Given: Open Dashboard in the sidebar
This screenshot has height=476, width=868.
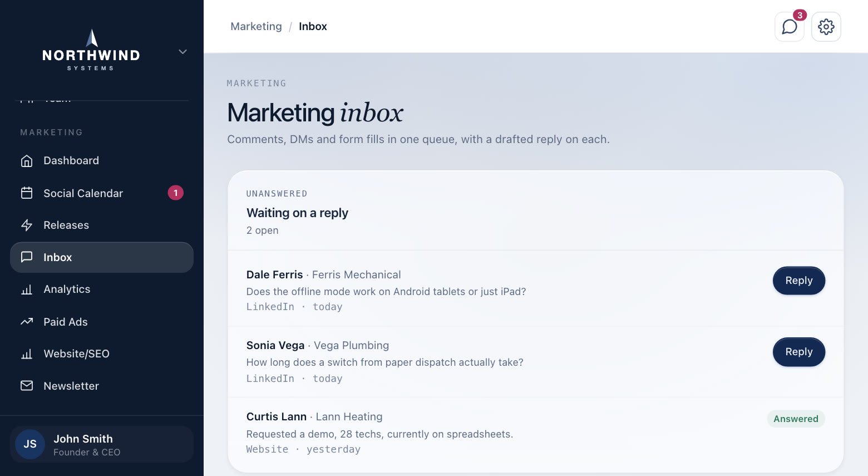Looking at the screenshot, I should 102,161.
